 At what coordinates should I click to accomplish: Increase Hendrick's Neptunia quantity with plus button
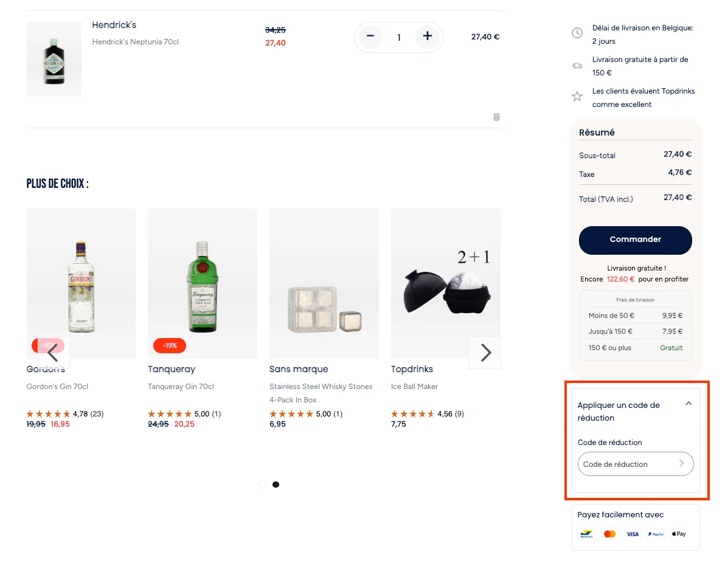click(427, 36)
